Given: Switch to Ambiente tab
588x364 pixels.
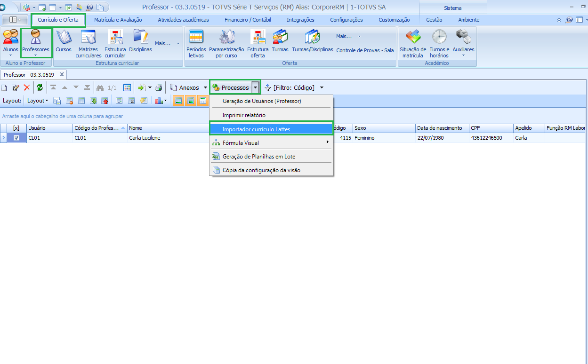Looking at the screenshot, I should 468,20.
